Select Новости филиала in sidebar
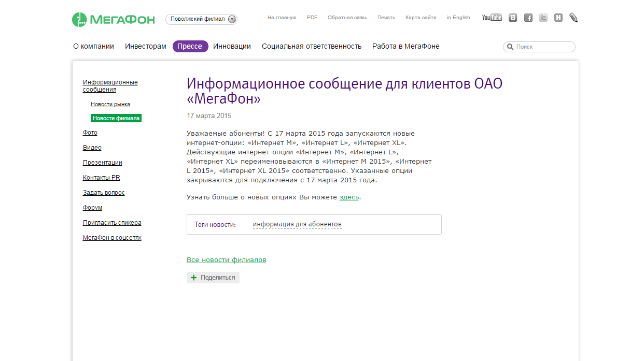The height and width of the screenshot is (361, 644). (x=116, y=118)
